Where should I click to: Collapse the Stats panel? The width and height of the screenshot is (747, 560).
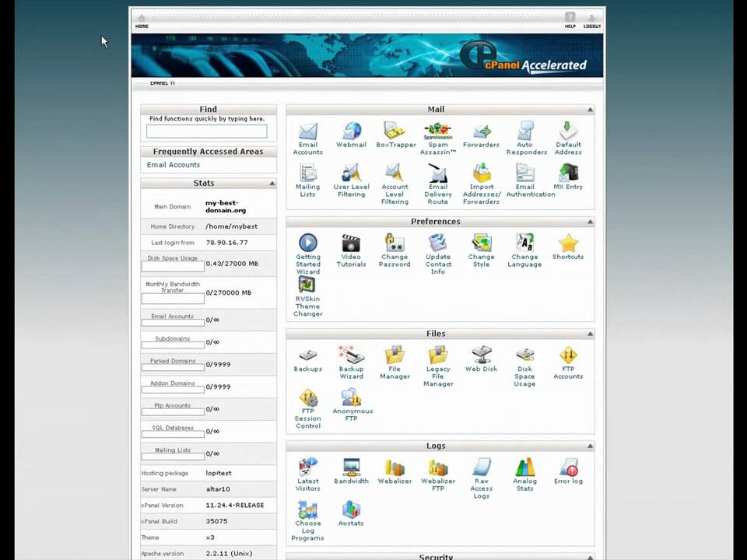coord(272,184)
